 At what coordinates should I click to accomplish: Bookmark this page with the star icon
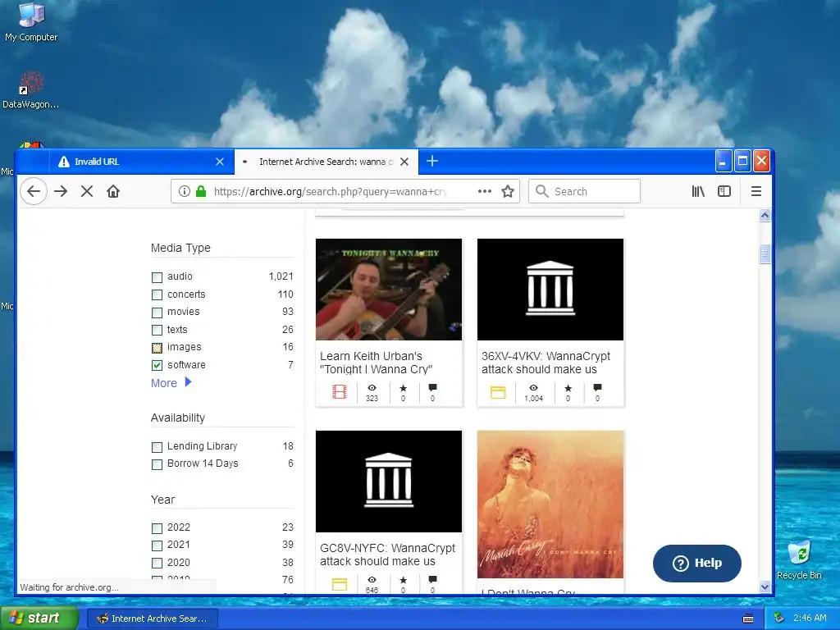pos(508,191)
